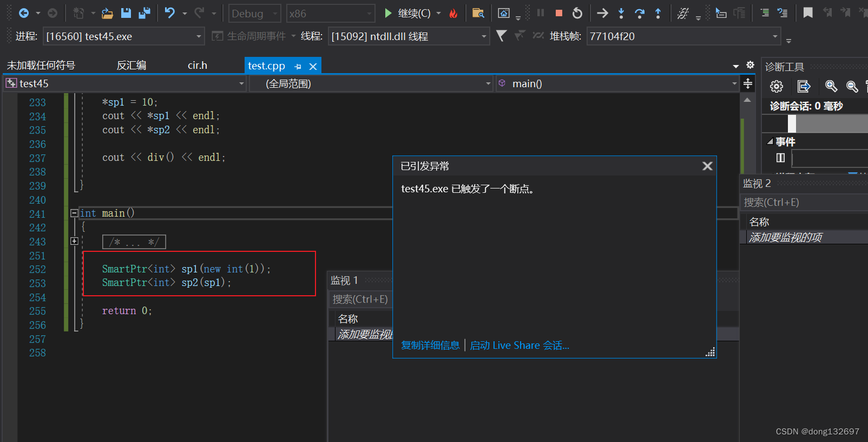Screen dimensions: 868x442
Task: Restart debugging with the circular arrow
Action: coord(577,13)
